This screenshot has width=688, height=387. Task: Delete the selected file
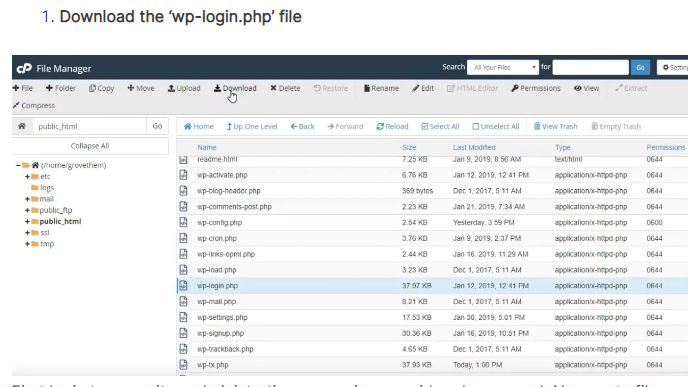285,88
